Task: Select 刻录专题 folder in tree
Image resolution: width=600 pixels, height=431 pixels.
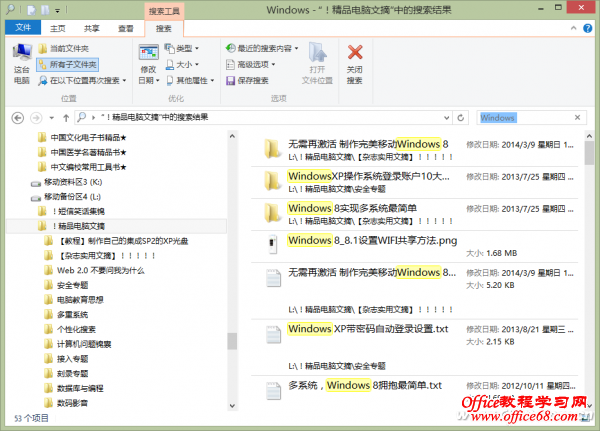Action: [67, 374]
